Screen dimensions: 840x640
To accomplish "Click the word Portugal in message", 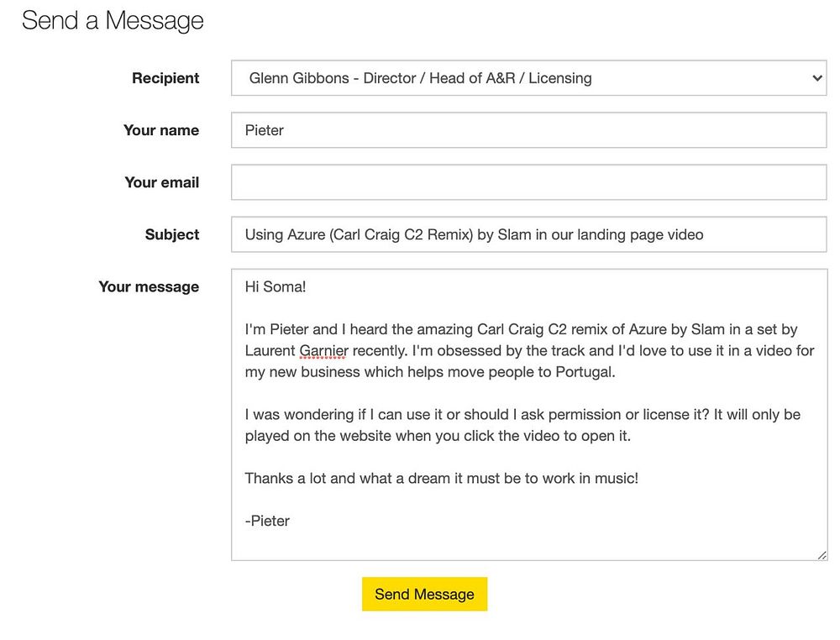I will click(584, 371).
